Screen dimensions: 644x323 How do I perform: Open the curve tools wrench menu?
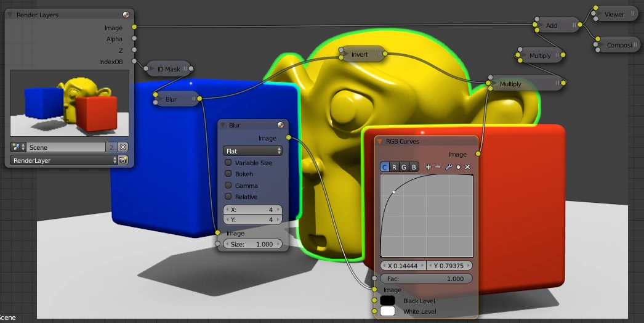448,167
